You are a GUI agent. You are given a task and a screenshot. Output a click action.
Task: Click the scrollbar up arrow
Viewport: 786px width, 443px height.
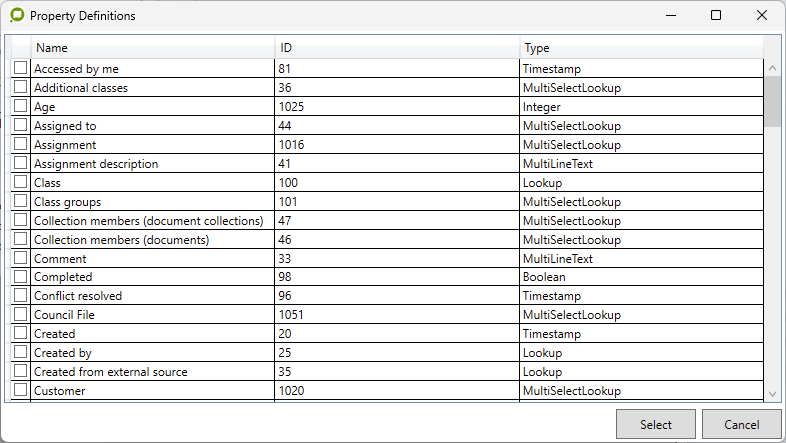pos(773,68)
